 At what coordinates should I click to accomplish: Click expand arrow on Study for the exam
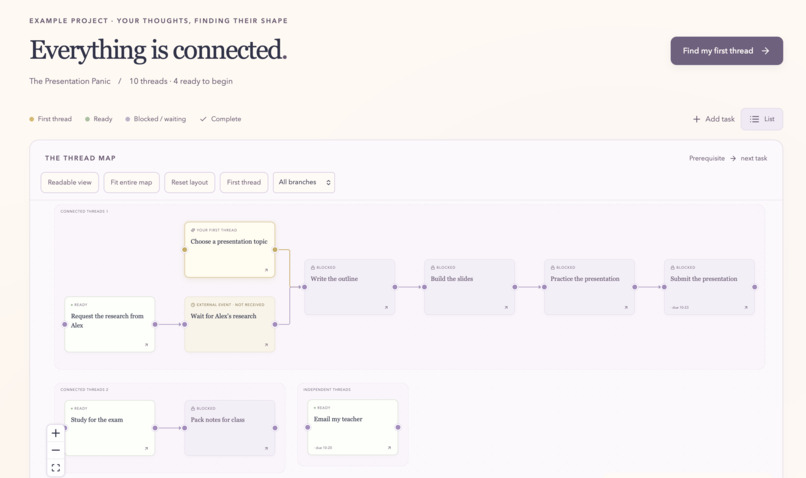click(x=146, y=448)
